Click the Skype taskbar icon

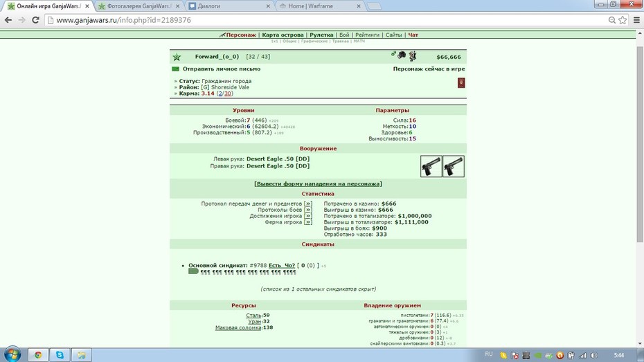(60, 355)
